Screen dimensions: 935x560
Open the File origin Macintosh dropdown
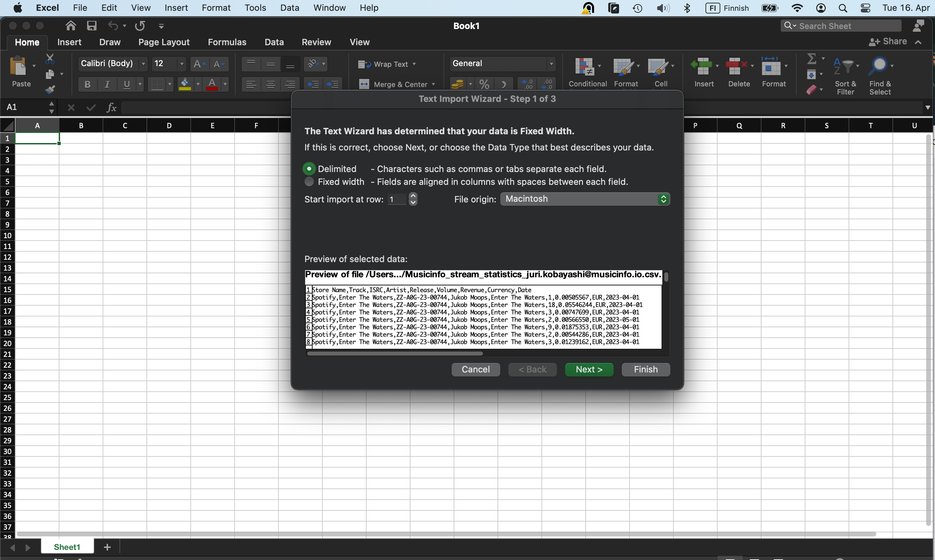pyautogui.click(x=585, y=199)
